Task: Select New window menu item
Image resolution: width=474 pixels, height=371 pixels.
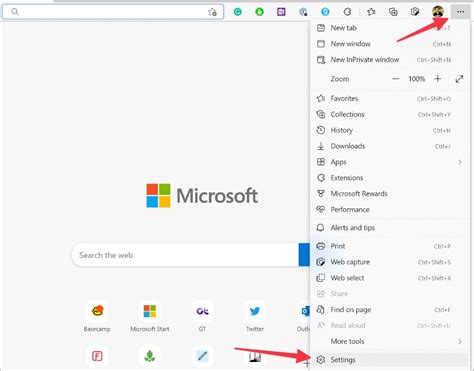Action: click(x=390, y=44)
